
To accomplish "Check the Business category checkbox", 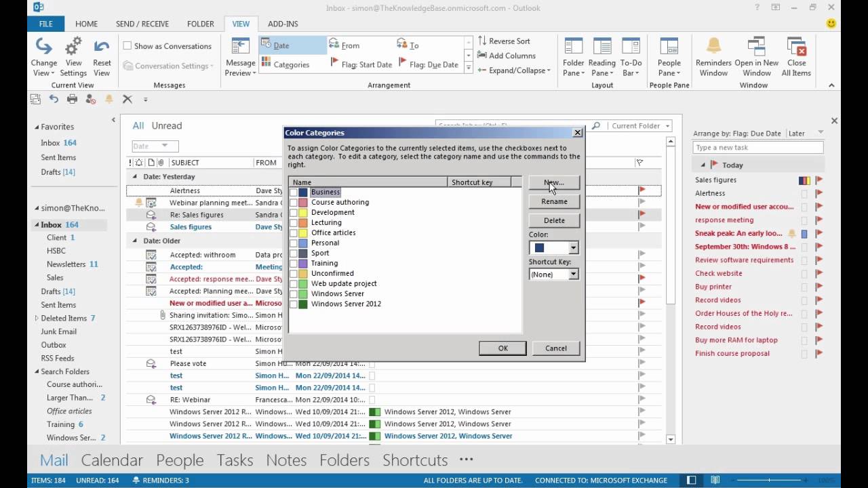I will [x=293, y=192].
